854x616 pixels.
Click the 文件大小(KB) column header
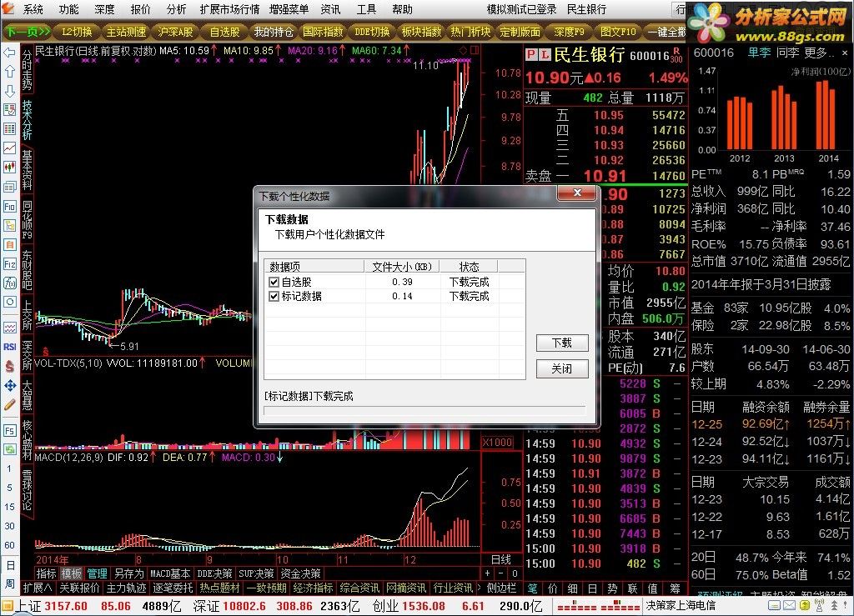pyautogui.click(x=402, y=267)
